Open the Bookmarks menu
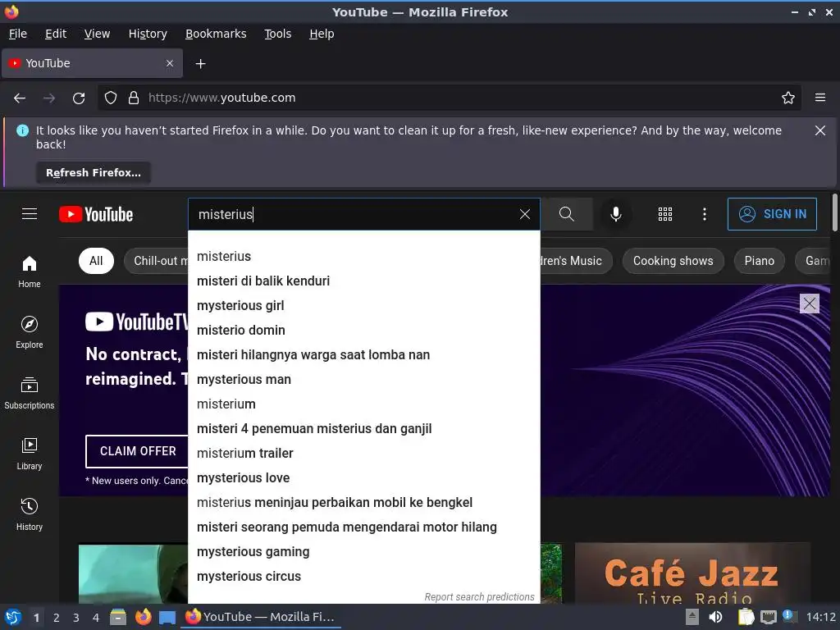 click(x=216, y=34)
